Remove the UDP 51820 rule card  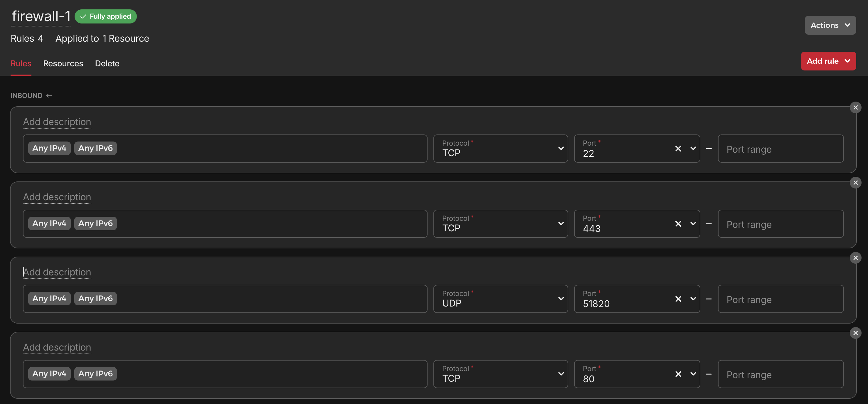[x=855, y=258]
